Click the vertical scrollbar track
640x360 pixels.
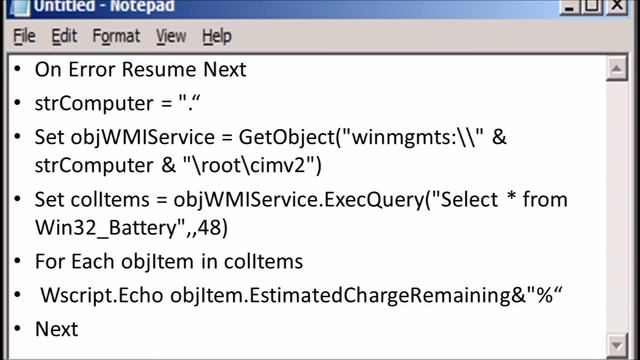point(616,207)
